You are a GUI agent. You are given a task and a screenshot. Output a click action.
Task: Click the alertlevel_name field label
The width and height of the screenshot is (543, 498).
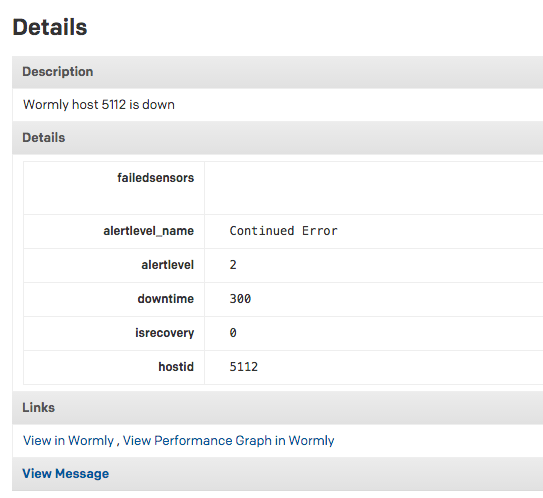pos(149,231)
